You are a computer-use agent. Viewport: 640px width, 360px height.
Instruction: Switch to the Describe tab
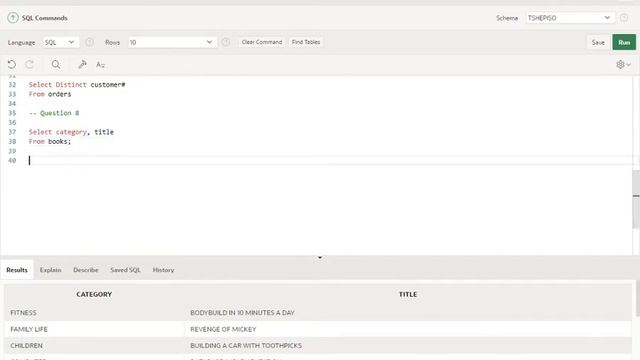pyautogui.click(x=86, y=270)
